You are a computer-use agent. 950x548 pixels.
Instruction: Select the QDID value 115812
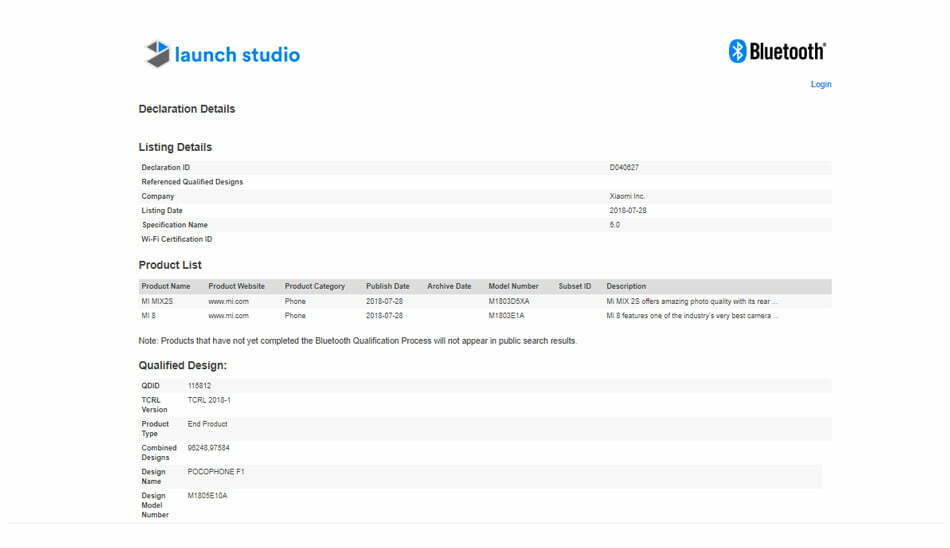coord(199,386)
